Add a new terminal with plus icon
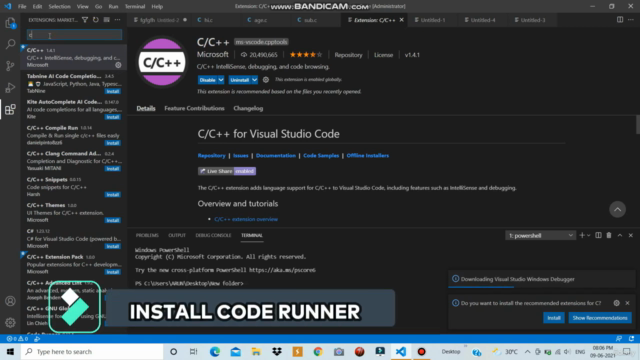This screenshot has height=360, width=640. click(x=582, y=236)
